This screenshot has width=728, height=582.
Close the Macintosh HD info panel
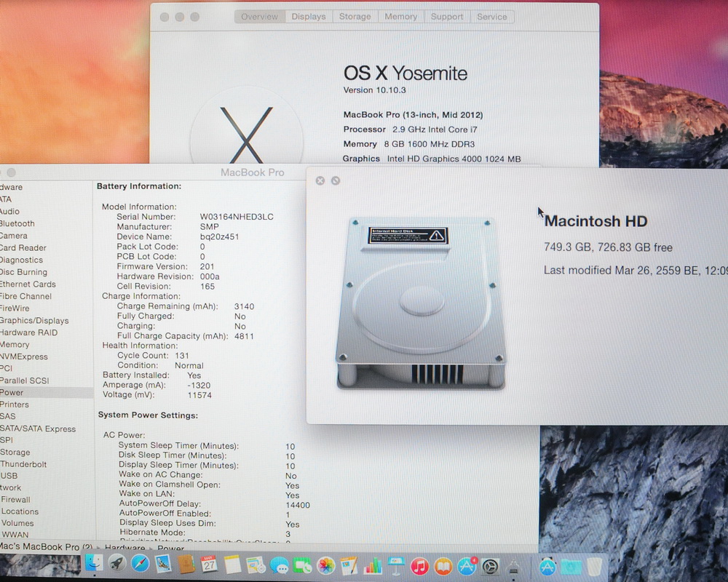(320, 181)
